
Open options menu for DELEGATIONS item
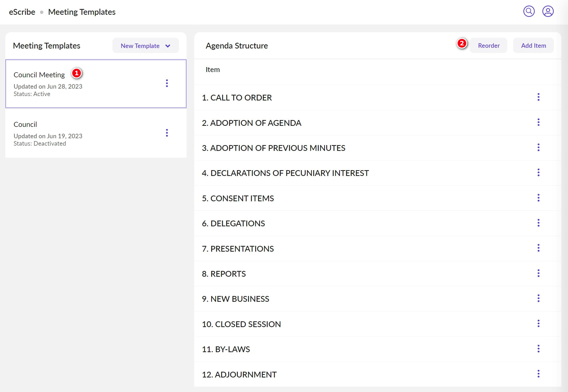[538, 223]
